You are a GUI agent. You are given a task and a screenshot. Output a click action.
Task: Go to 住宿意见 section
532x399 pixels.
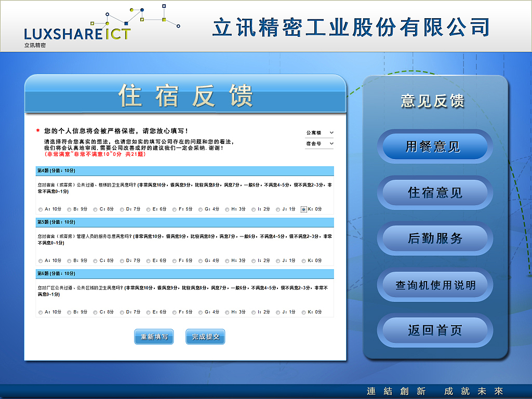(x=435, y=192)
